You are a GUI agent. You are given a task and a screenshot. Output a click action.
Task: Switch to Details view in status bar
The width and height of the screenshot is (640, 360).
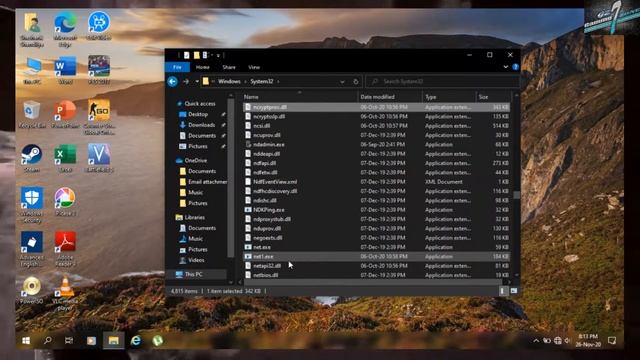(x=502, y=291)
